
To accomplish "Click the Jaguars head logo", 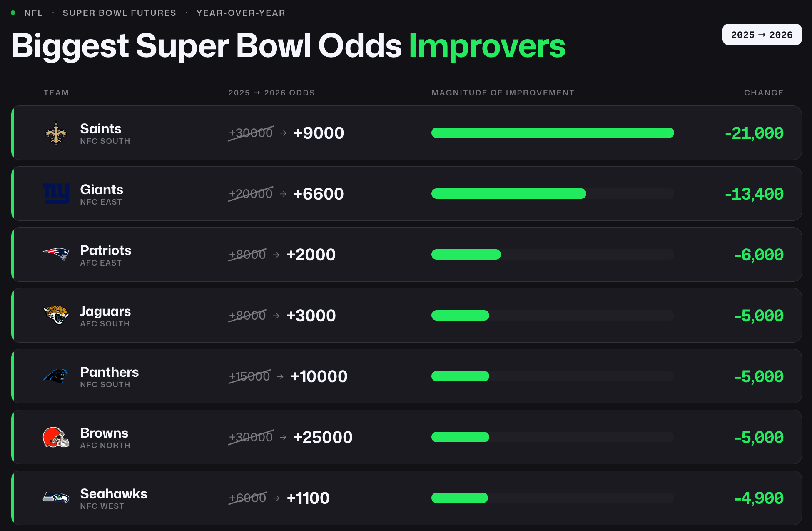I will tap(56, 315).
